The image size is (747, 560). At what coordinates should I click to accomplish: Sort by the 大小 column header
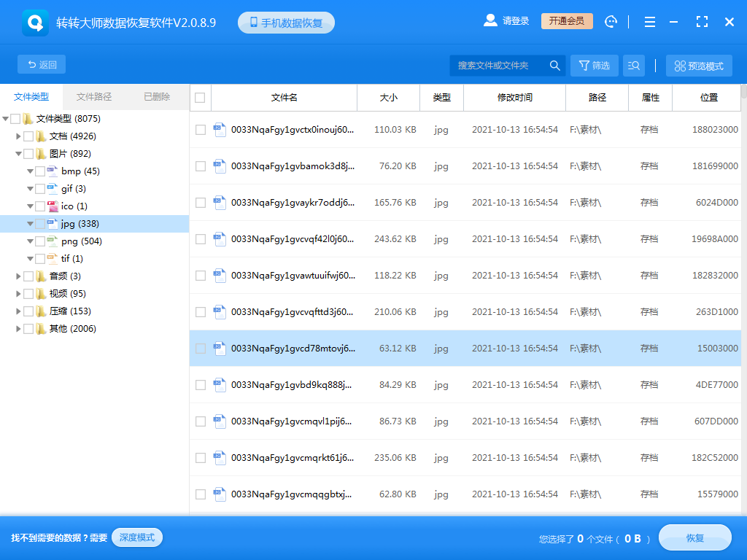[388, 98]
